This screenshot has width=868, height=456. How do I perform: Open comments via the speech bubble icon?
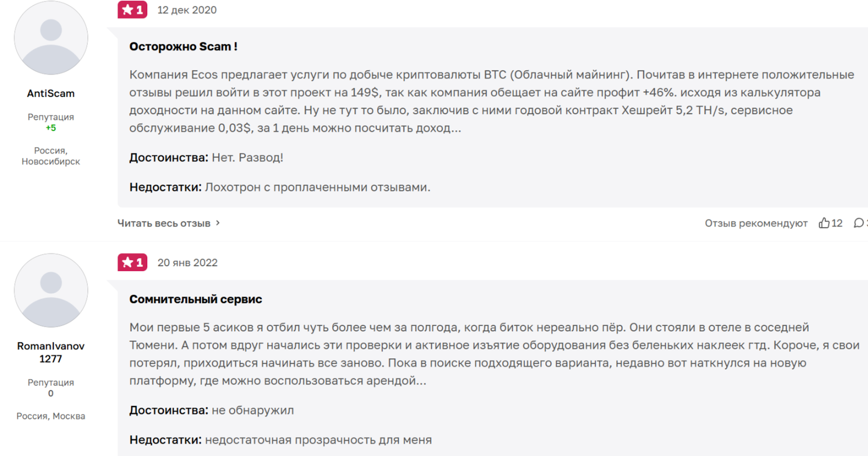click(859, 223)
